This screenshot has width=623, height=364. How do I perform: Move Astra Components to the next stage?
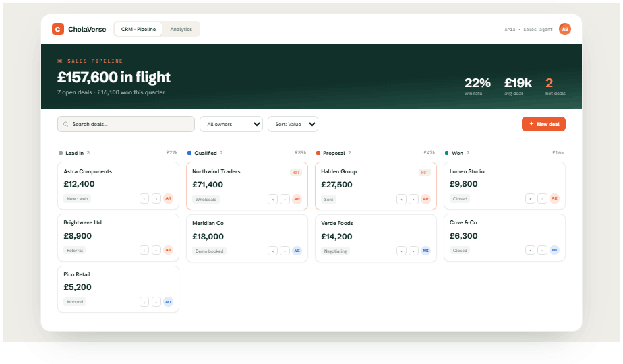coord(156,198)
